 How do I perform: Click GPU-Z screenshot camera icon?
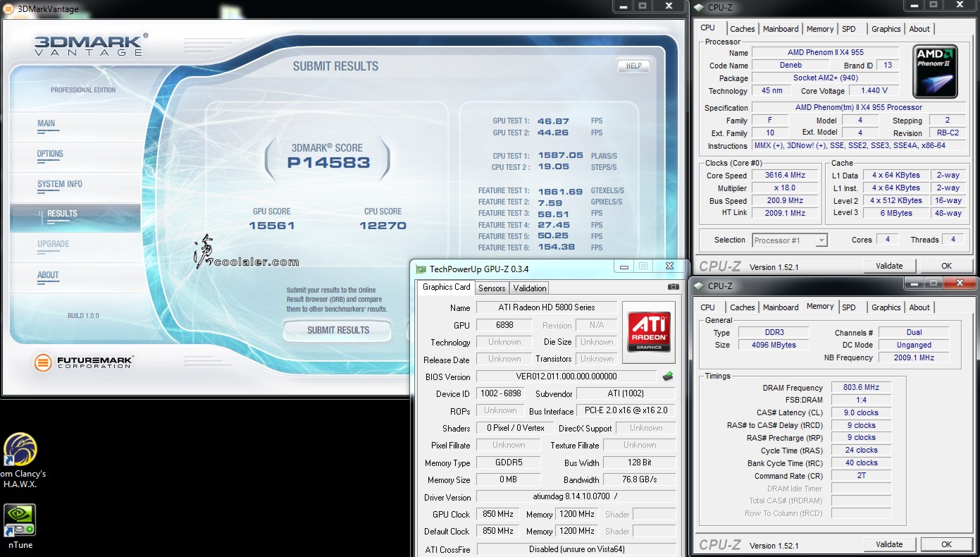[x=673, y=287]
